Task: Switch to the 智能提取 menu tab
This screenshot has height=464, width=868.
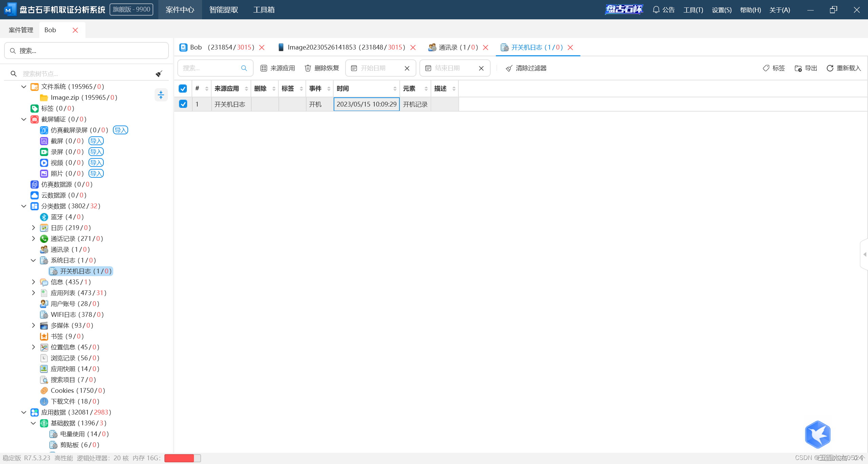Action: tap(223, 10)
